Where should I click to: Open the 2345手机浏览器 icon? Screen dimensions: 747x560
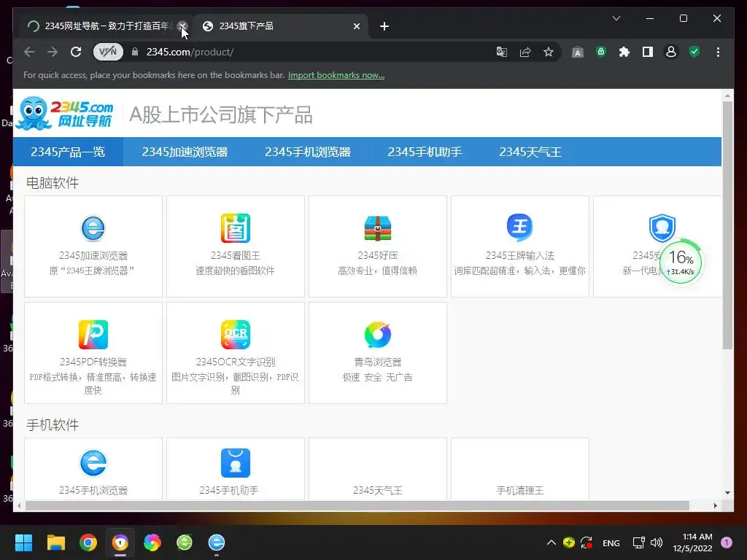tap(93, 463)
